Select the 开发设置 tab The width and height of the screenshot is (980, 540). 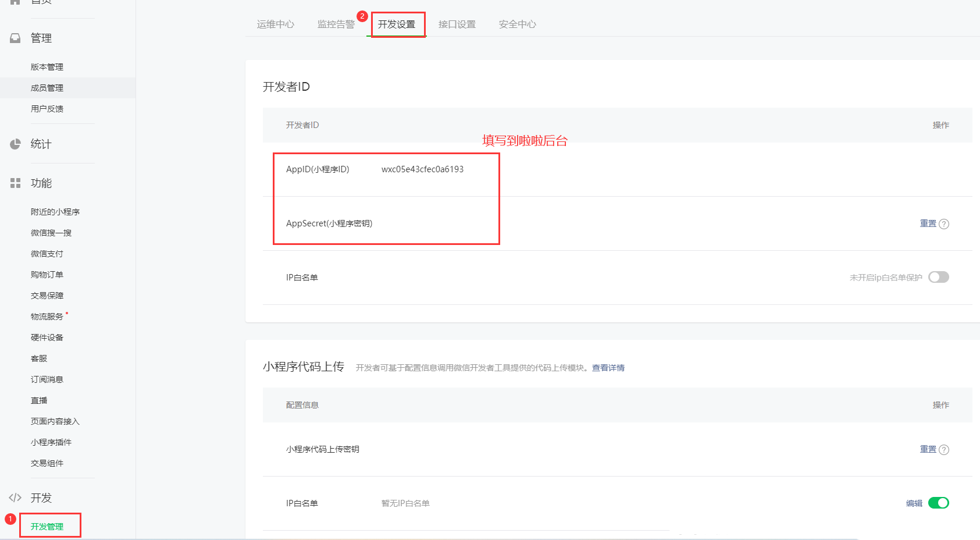tap(397, 24)
